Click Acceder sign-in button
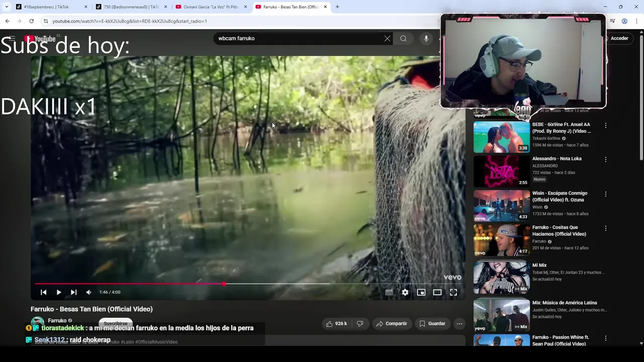644x362 pixels. click(618, 38)
